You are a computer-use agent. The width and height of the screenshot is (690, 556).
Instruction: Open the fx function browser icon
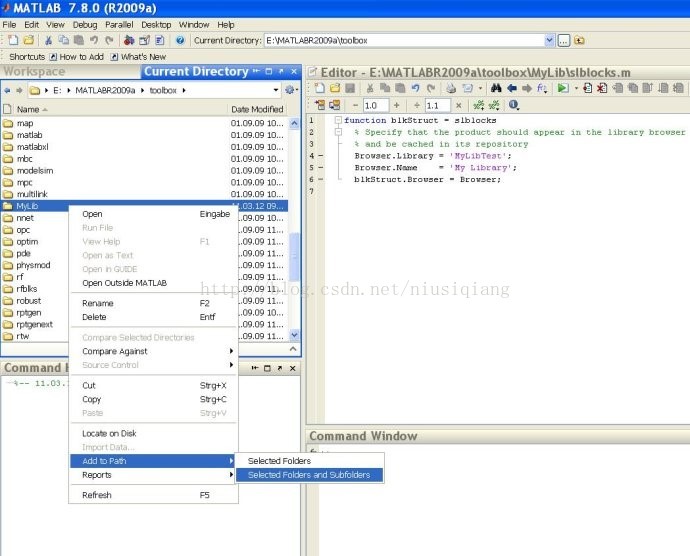pos(542,88)
